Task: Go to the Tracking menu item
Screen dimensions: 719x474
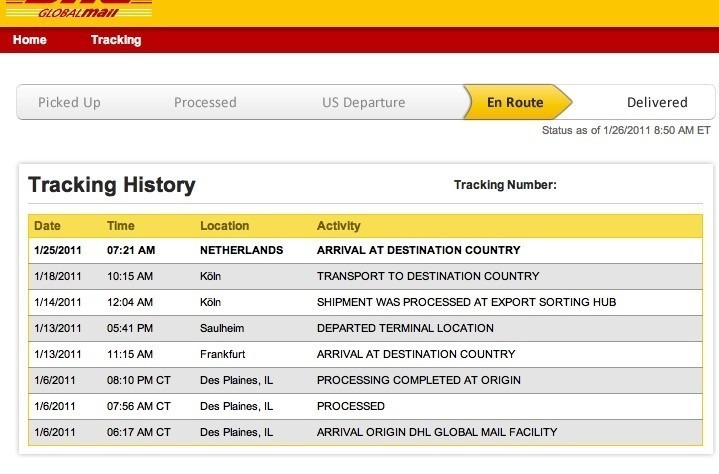Action: [x=116, y=40]
